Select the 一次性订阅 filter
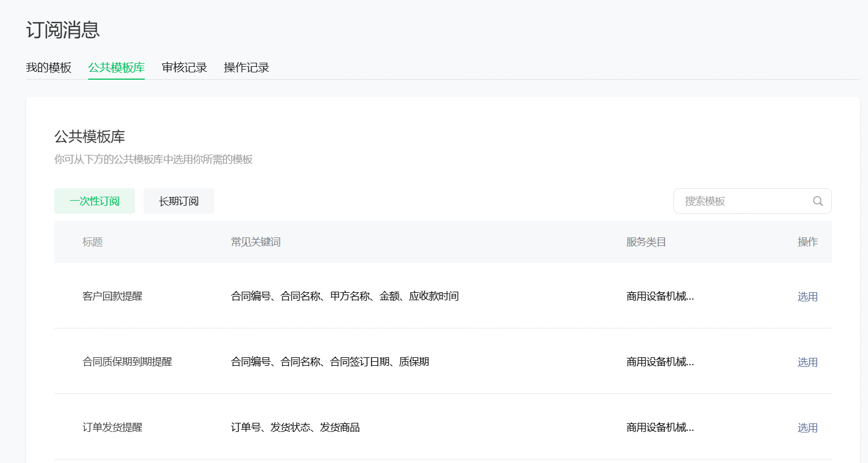 point(94,201)
